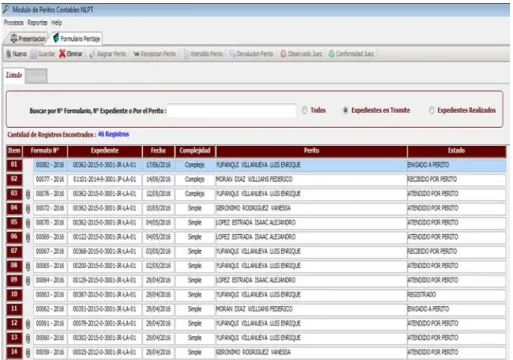Click the Nuevo toolbar icon

click(9, 54)
